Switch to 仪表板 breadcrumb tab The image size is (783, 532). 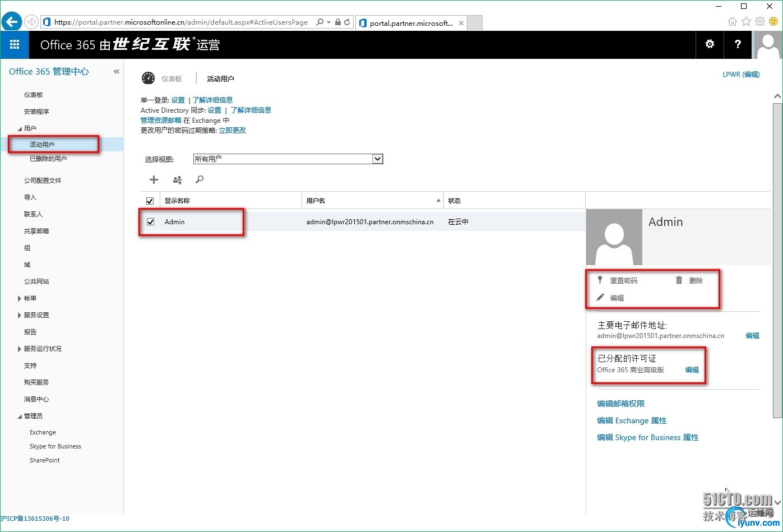pyautogui.click(x=172, y=79)
